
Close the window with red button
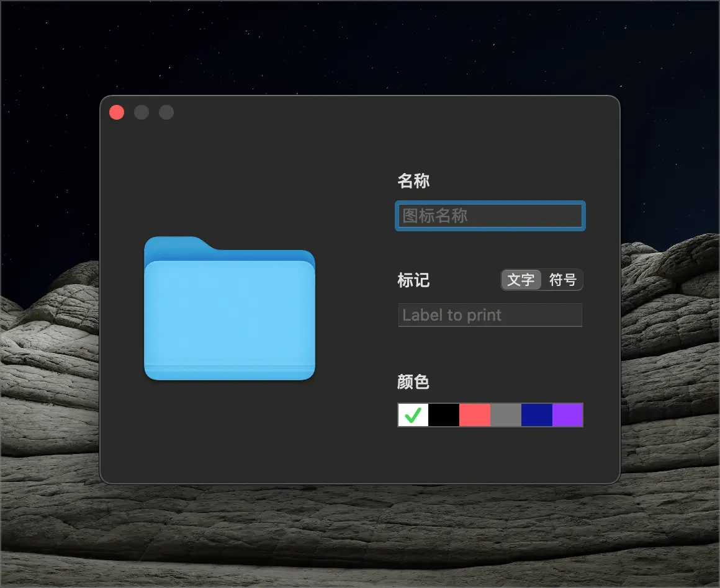tap(117, 112)
